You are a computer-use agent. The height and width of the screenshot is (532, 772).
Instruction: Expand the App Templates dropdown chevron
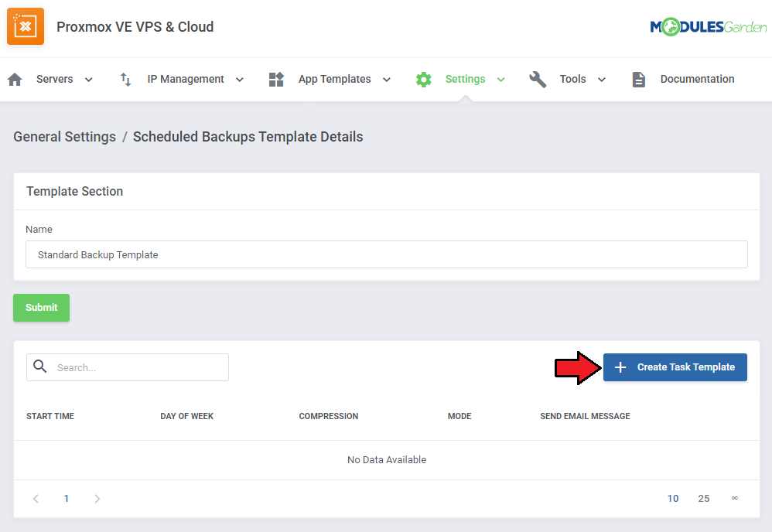387,80
